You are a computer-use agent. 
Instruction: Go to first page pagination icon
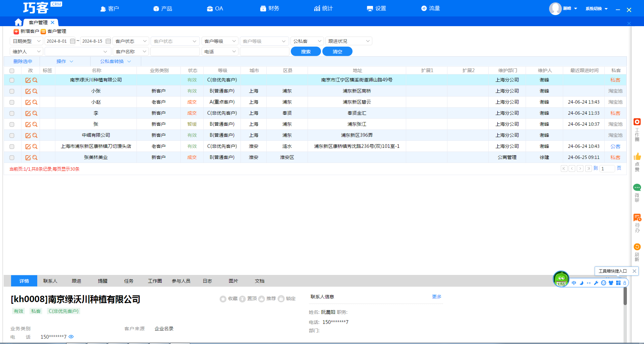[x=564, y=168]
